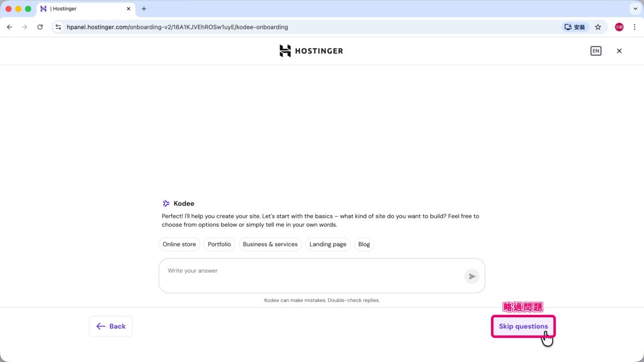644x362 pixels.
Task: Open the Chrome profile avatar
Action: point(619,27)
